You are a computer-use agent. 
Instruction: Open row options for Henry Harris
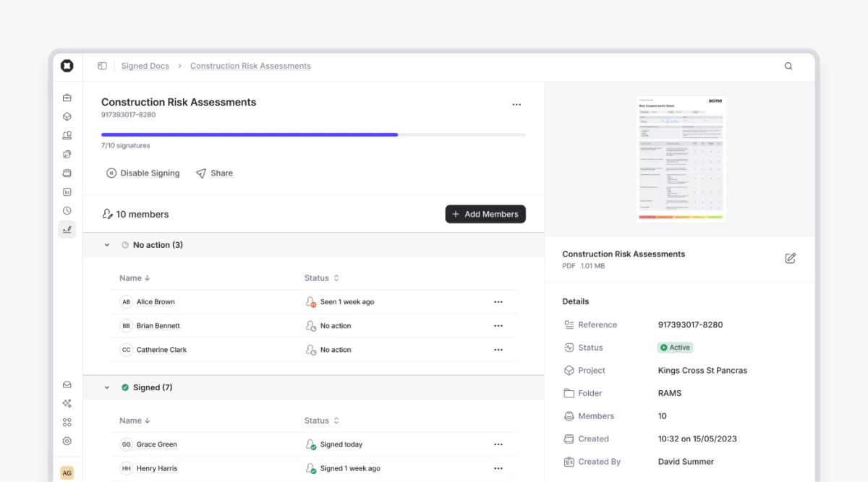(x=498, y=468)
